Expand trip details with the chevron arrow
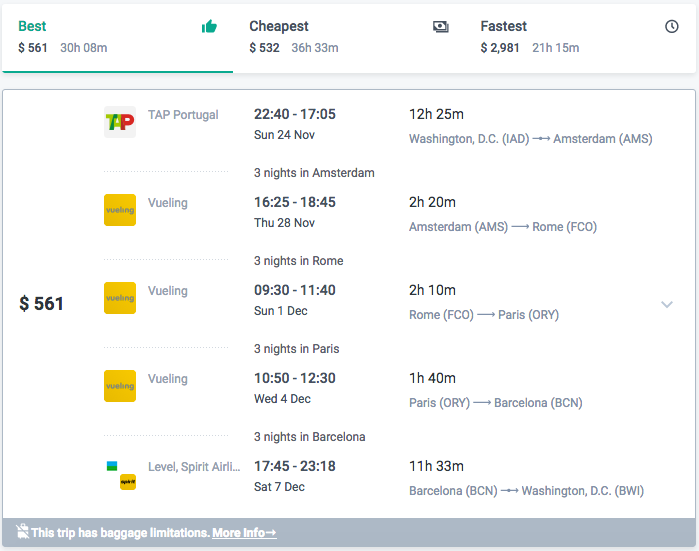 click(667, 304)
